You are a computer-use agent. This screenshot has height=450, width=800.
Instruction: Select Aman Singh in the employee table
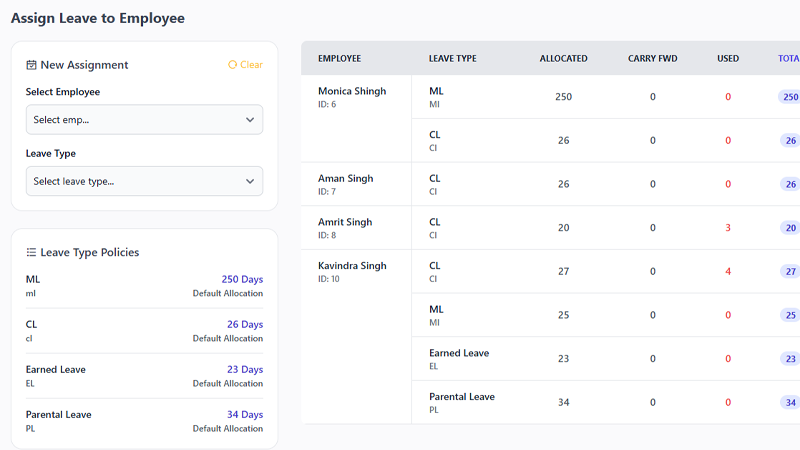click(345, 179)
